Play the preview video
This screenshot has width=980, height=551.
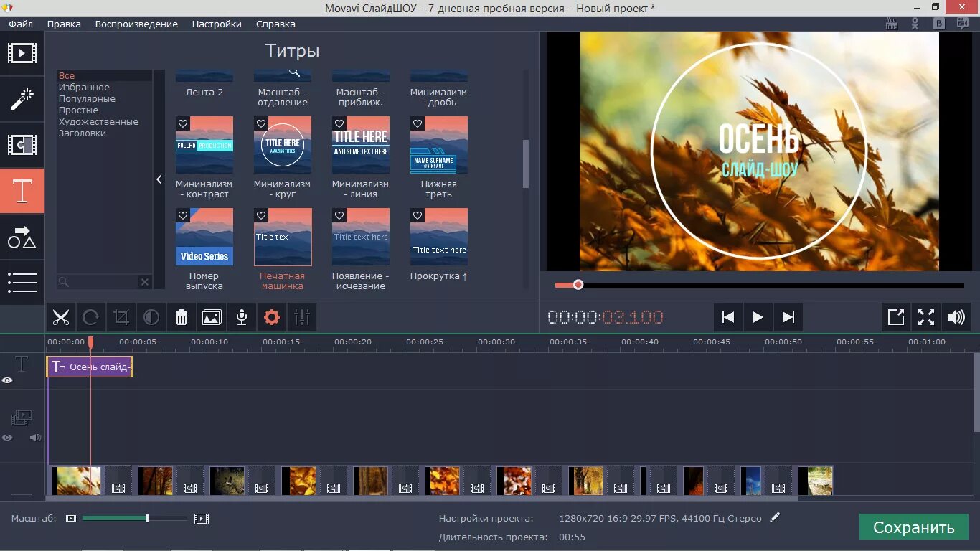click(758, 316)
